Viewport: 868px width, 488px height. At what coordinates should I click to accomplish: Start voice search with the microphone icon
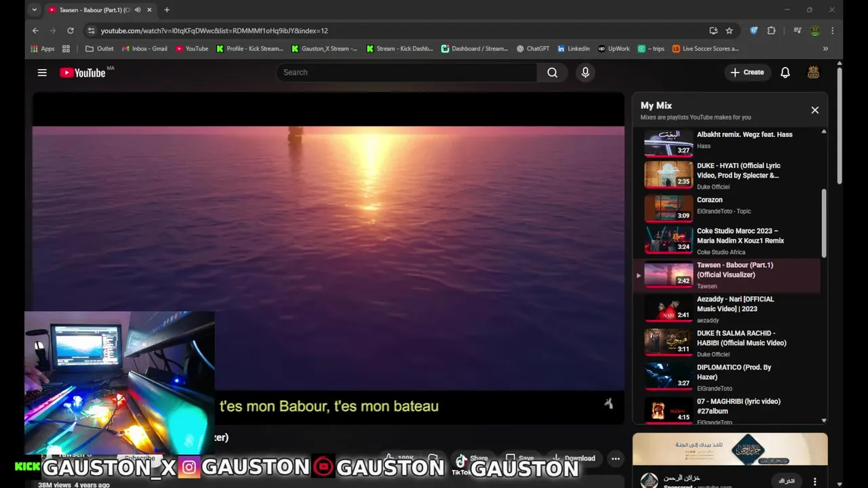point(585,73)
